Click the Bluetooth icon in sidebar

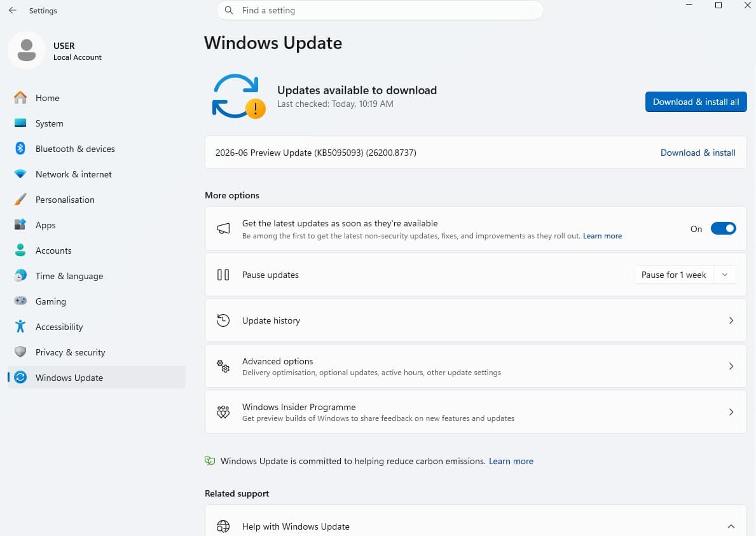point(20,148)
